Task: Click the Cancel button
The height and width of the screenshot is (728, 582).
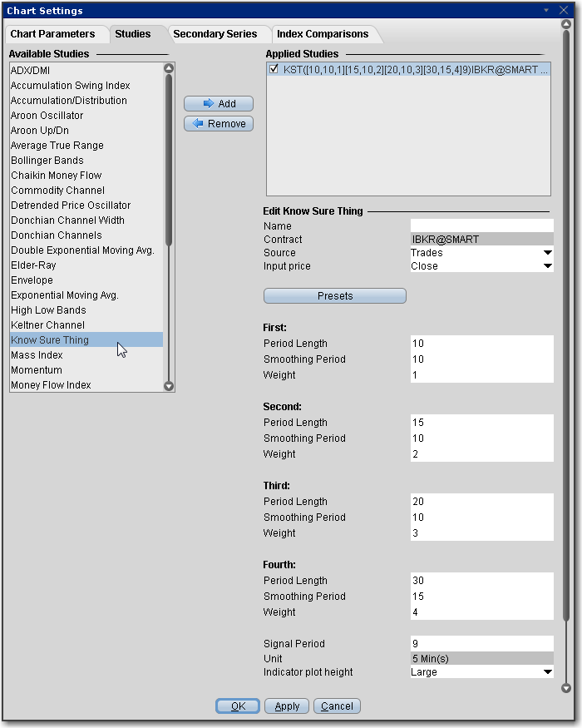Action: [337, 706]
